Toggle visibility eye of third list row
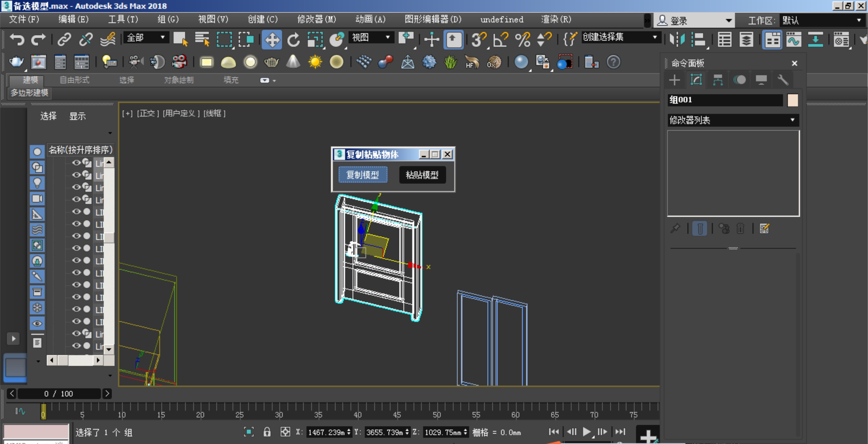 [76, 187]
